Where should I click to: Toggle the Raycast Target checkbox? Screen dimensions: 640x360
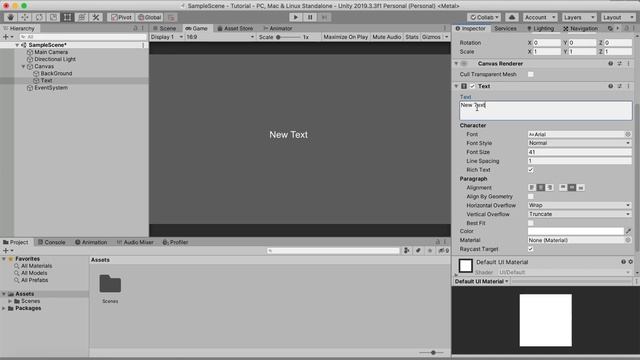tap(531, 249)
